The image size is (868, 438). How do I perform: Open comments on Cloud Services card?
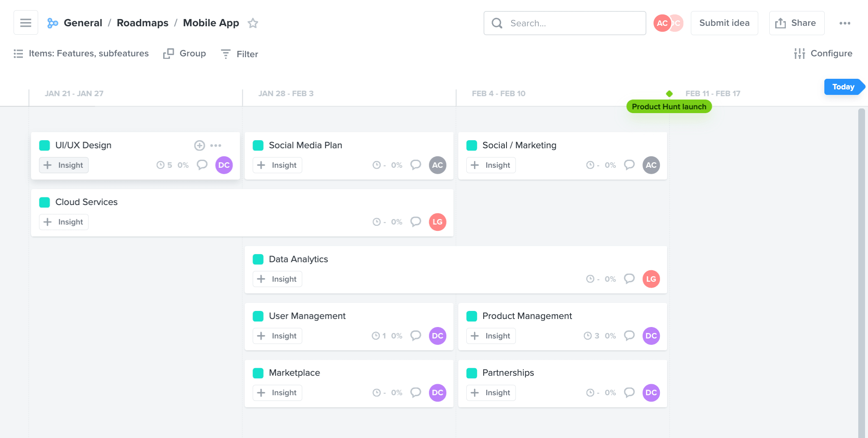pos(416,222)
